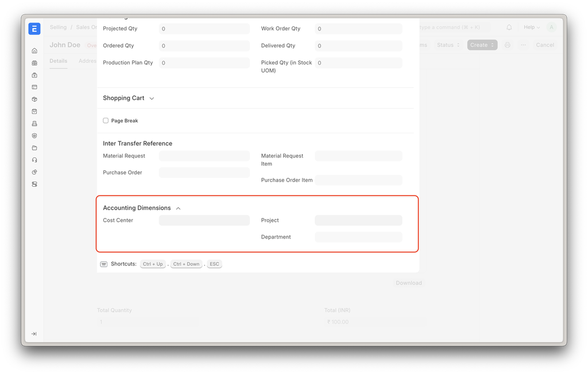The width and height of the screenshot is (588, 374).
Task: Click the printer icon in toolbar
Action: 508,45
